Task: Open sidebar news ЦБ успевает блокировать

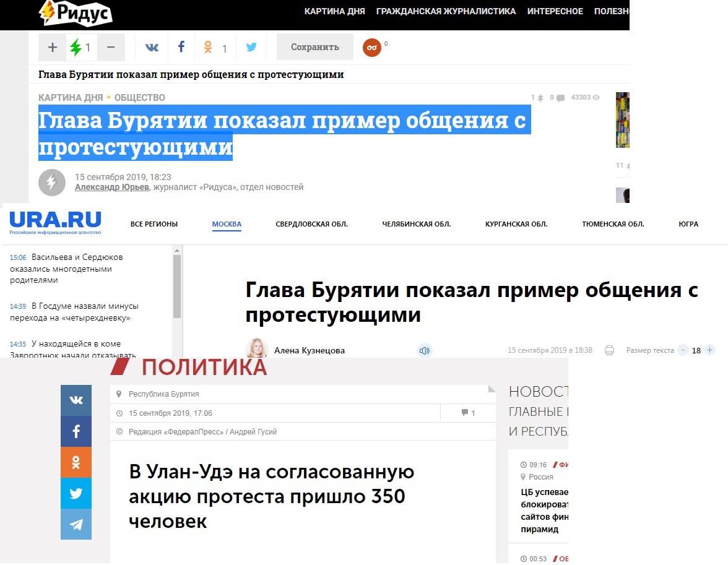Action: [544, 510]
